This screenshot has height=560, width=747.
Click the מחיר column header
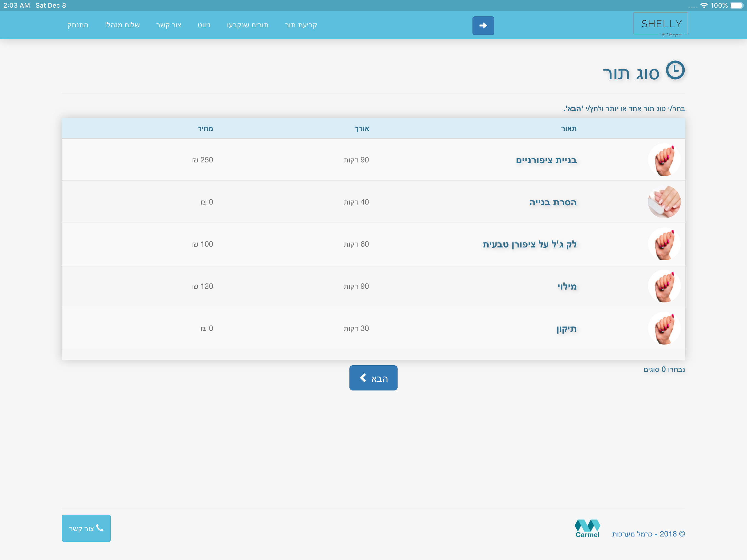[205, 128]
